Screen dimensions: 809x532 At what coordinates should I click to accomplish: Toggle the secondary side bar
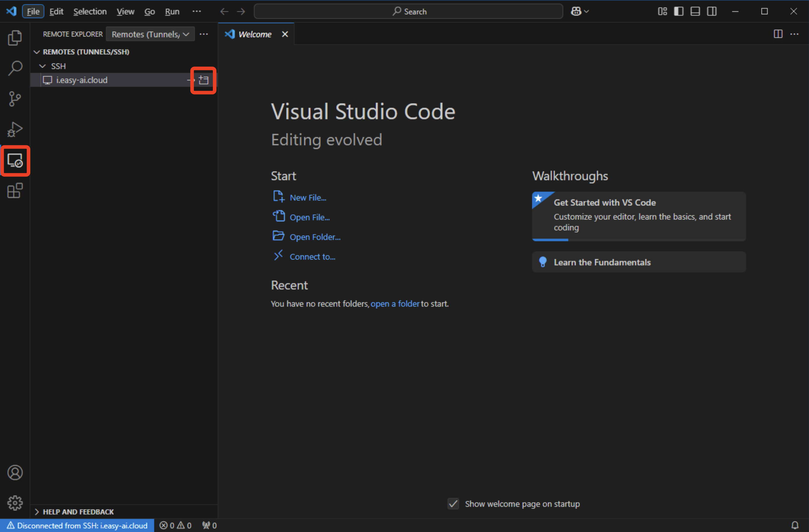712,12
